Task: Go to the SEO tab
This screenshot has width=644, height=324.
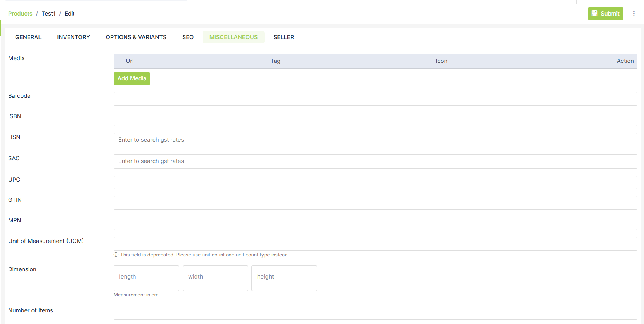Action: [188, 37]
